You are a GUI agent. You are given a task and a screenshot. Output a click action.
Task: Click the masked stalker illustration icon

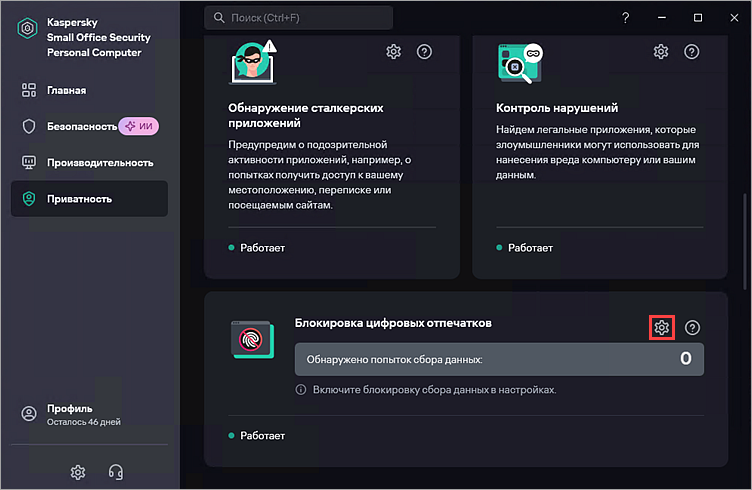pyautogui.click(x=253, y=62)
